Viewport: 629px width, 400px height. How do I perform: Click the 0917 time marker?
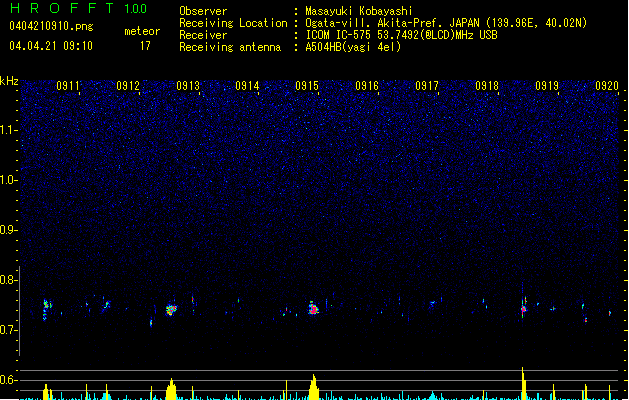click(427, 86)
